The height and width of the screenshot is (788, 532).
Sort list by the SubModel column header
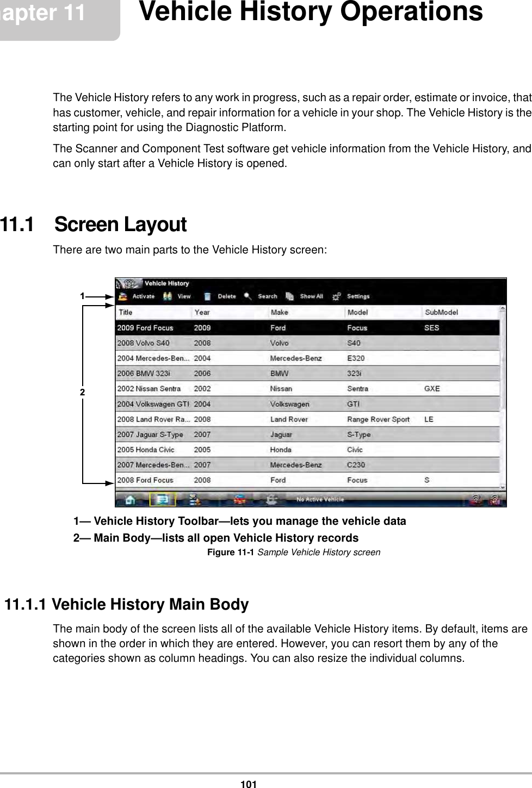(461, 312)
